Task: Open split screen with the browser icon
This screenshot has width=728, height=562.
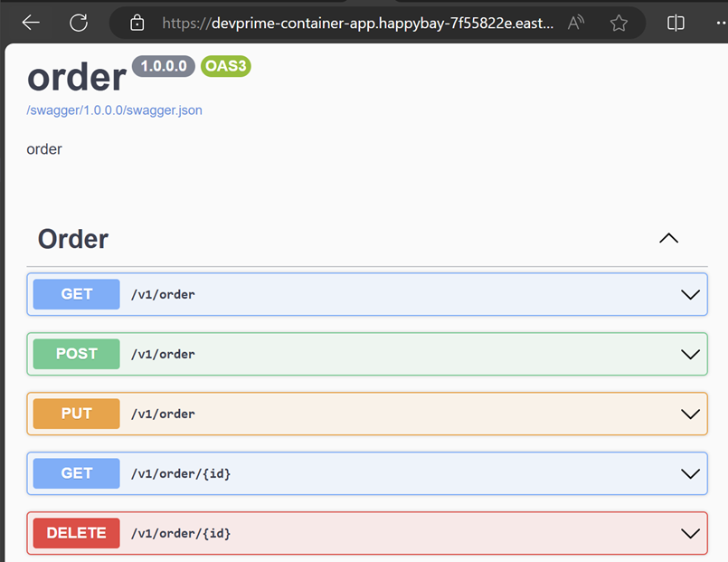Action: point(675,23)
